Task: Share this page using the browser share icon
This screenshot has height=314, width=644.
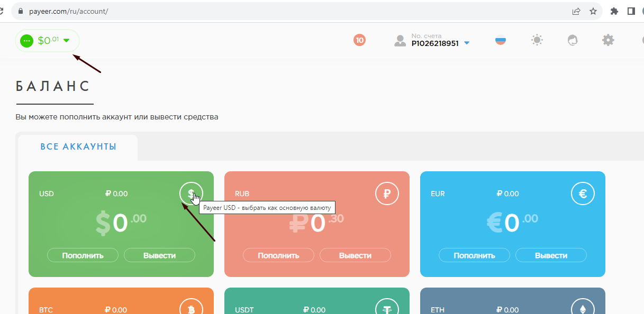Action: pos(576,11)
